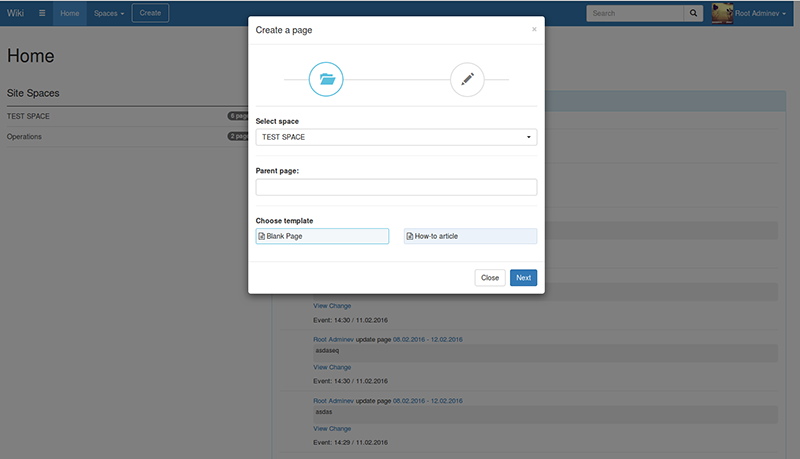The height and width of the screenshot is (459, 800).
Task: Open the Select space dropdown
Action: click(396, 137)
